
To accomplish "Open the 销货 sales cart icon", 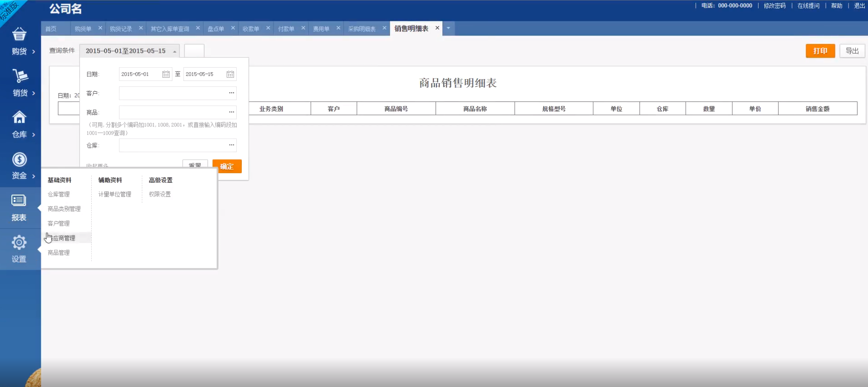I will click(x=20, y=76).
